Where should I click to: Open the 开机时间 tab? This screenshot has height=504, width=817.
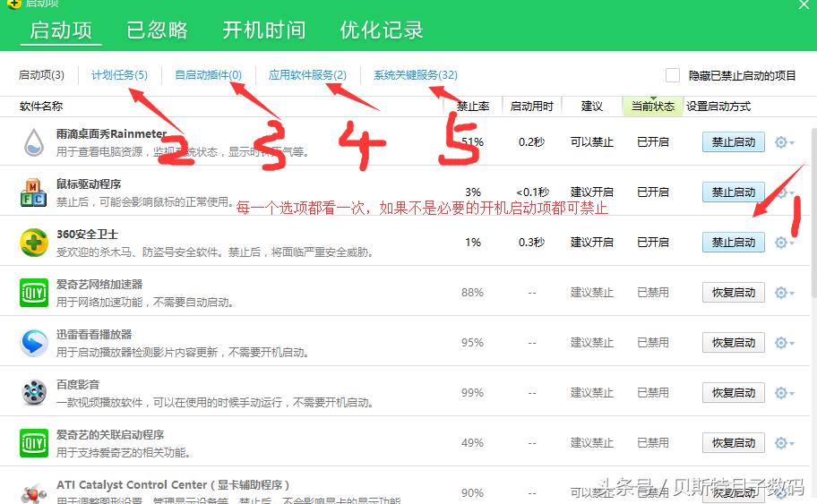[x=264, y=30]
